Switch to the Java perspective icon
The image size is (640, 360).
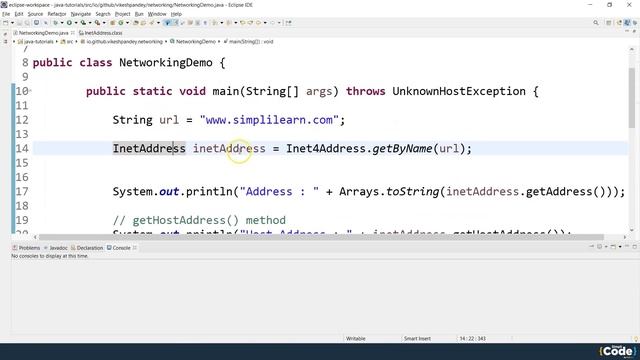(x=627, y=23)
